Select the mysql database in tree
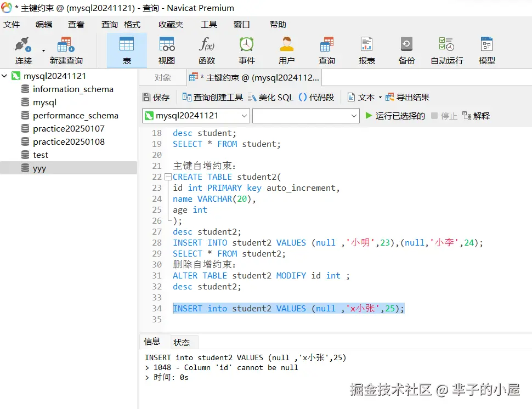Viewport: 532px width, 409px height. point(44,103)
